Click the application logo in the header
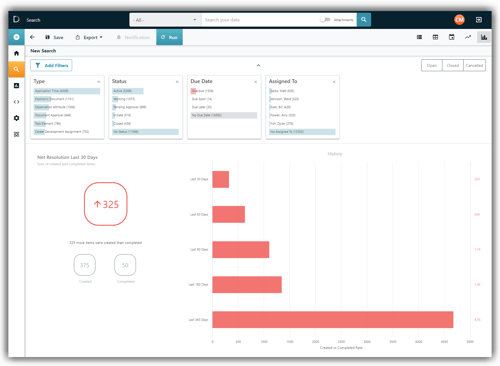Viewport: 500px width, 366px height. pyautogui.click(x=16, y=19)
